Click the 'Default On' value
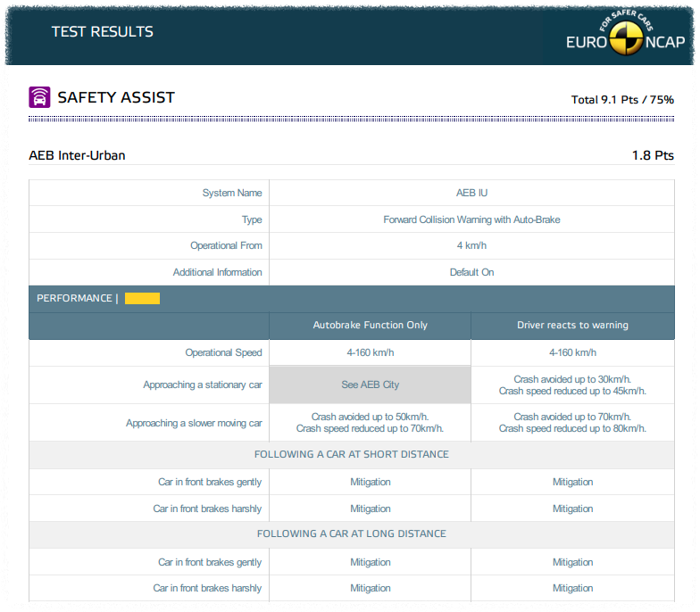 [x=471, y=272]
